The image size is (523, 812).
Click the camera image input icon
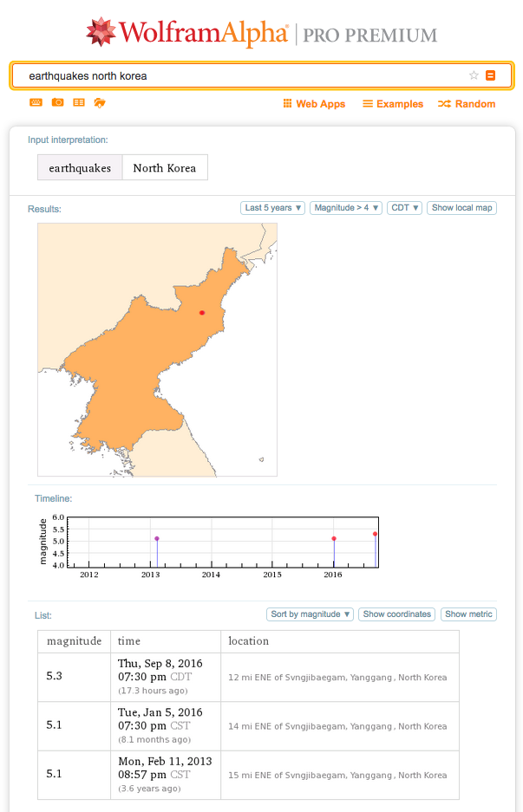coord(57,103)
